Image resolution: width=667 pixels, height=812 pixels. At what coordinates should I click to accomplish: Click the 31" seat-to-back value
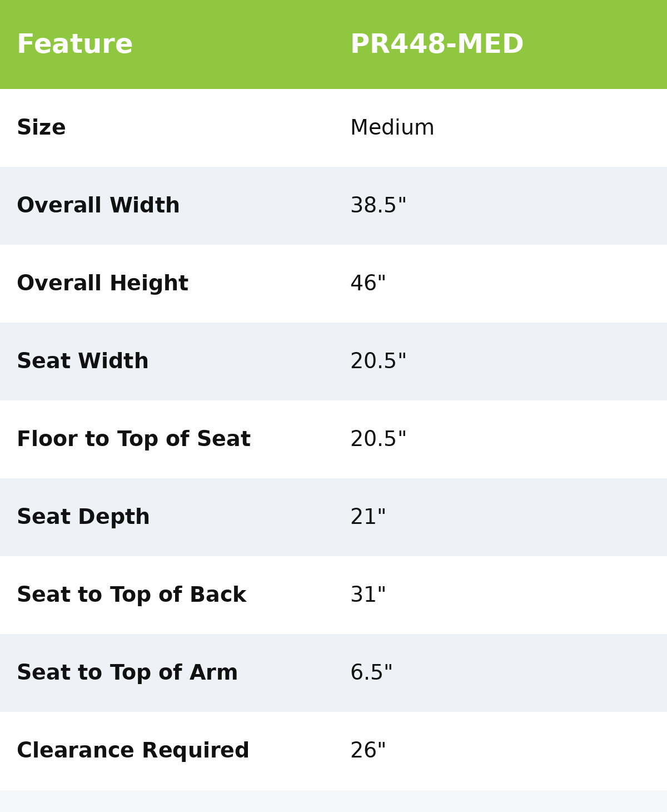pyautogui.click(x=368, y=595)
